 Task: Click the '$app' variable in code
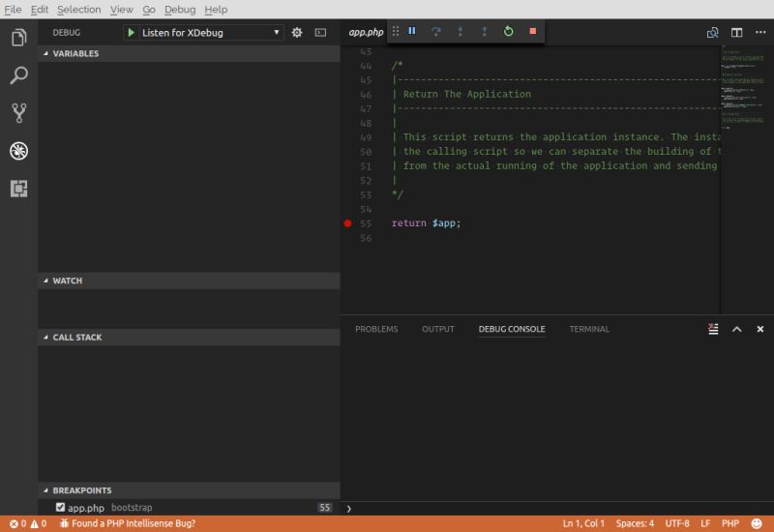click(444, 223)
